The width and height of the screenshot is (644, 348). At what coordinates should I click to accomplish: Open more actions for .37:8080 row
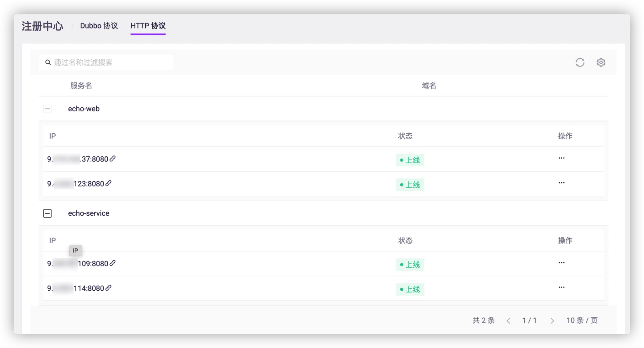click(561, 158)
